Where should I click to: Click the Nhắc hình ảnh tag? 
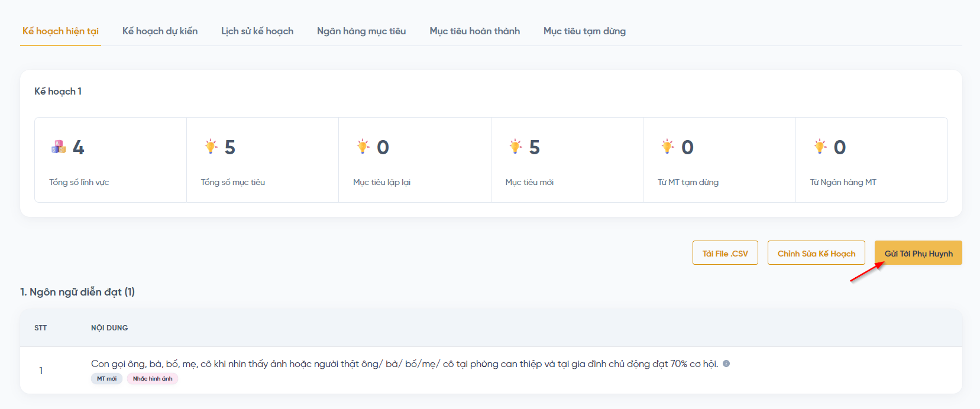click(x=153, y=379)
